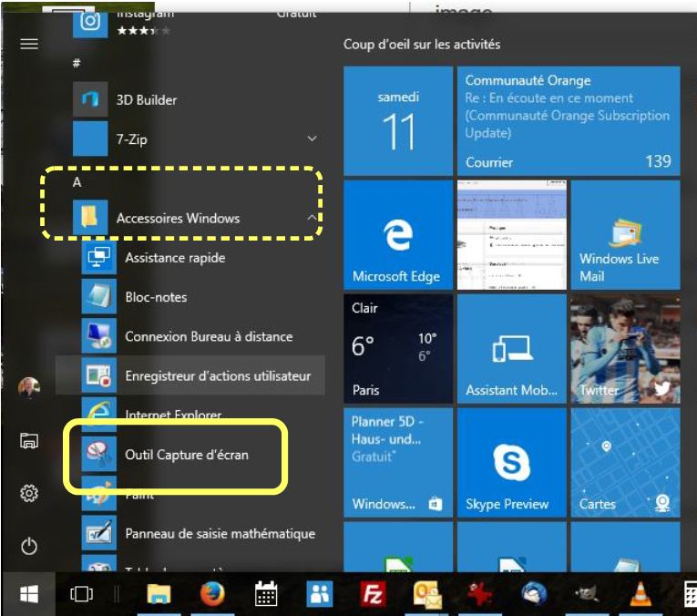Screen dimensions: 697x616
Task: Expand the 7-Zip folder chevron
Action: click(x=312, y=139)
